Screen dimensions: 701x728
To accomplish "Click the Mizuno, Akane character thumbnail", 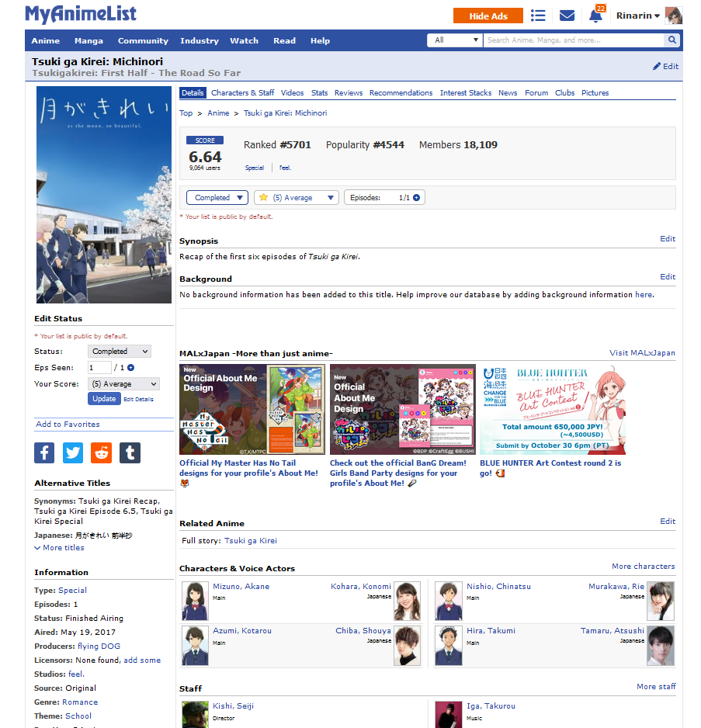I will (x=195, y=601).
